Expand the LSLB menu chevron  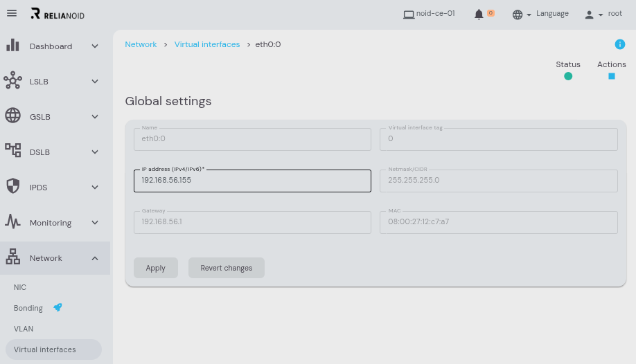(95, 82)
